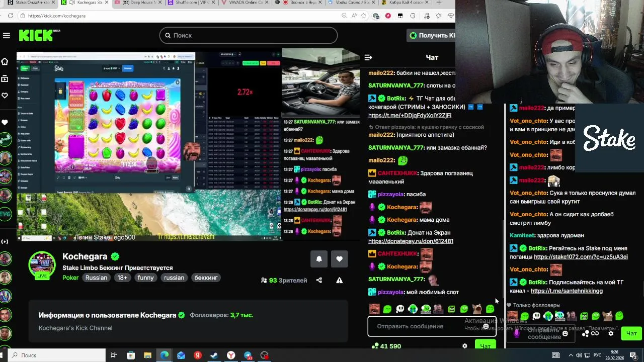Insert the cat emote in main chat
644x362 pixels.
tap(477, 309)
